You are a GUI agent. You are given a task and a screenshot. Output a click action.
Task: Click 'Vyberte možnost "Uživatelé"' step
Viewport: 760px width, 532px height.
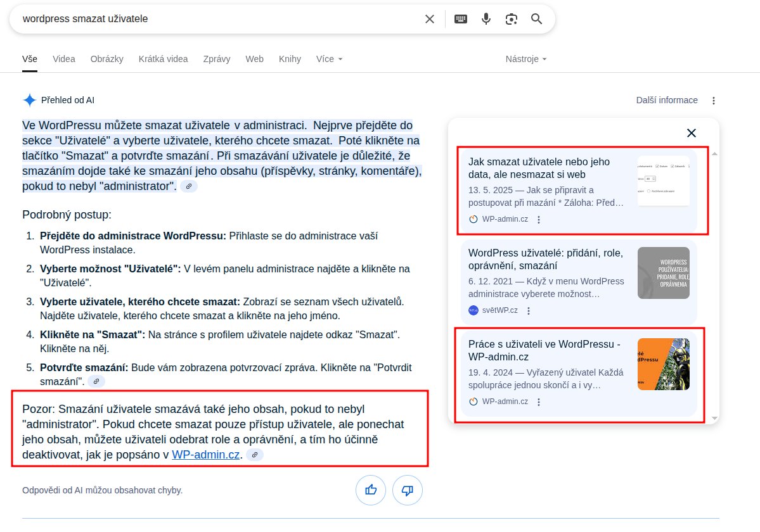pos(110,269)
